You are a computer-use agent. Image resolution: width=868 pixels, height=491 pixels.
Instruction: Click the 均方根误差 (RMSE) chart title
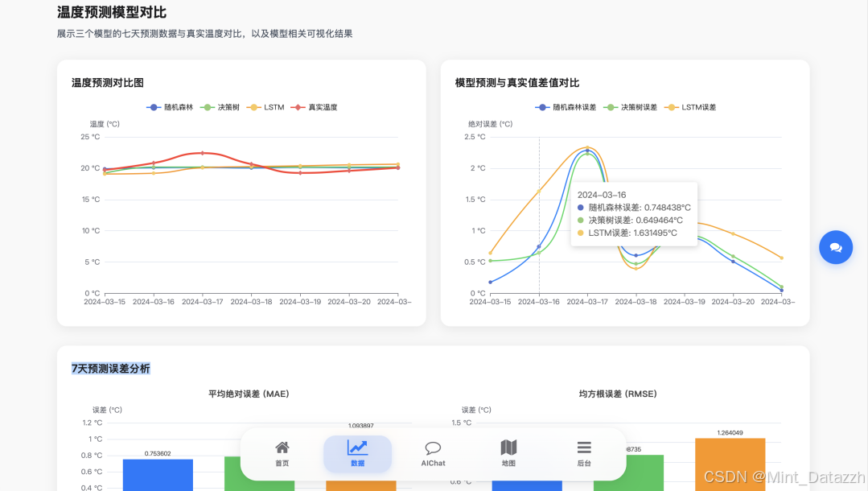point(618,394)
